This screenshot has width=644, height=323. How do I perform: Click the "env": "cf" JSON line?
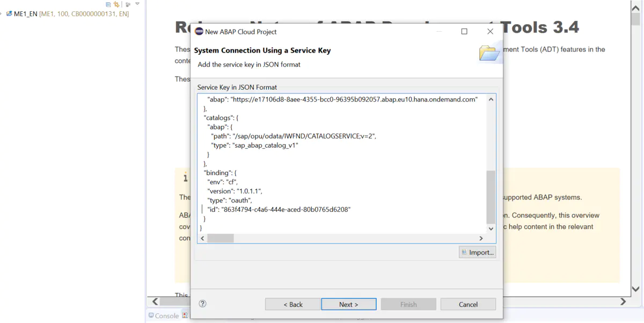coord(223,182)
